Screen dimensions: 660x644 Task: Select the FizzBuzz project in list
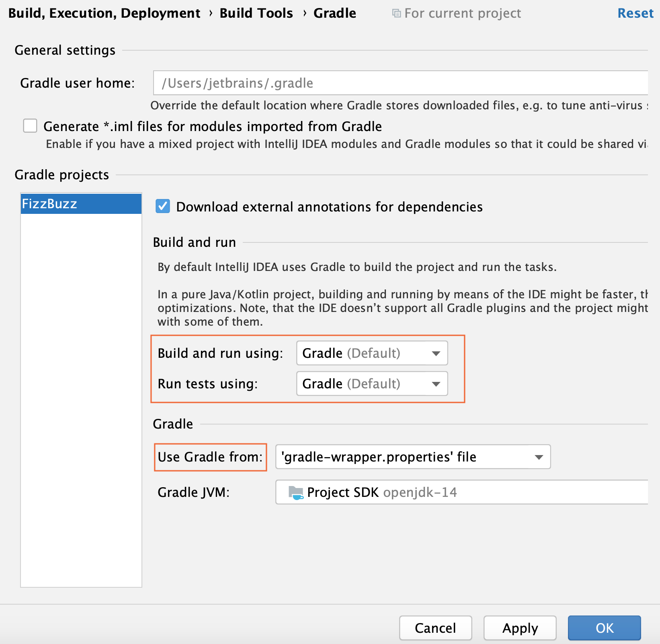point(81,204)
